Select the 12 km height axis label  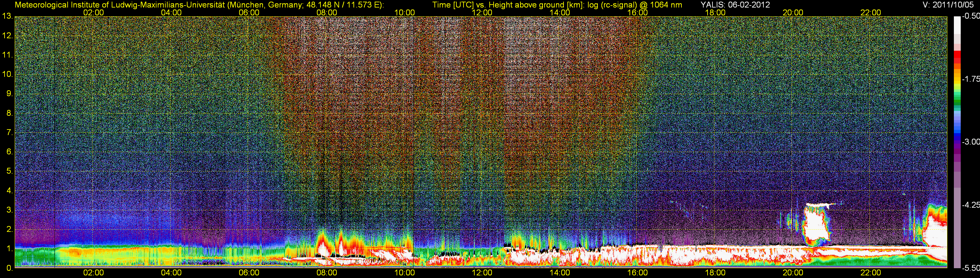[7, 36]
